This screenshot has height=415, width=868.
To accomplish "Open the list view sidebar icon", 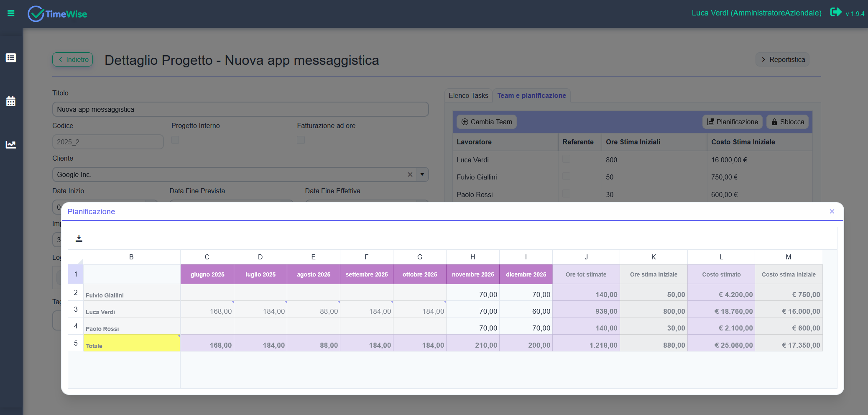I will pyautogui.click(x=11, y=58).
